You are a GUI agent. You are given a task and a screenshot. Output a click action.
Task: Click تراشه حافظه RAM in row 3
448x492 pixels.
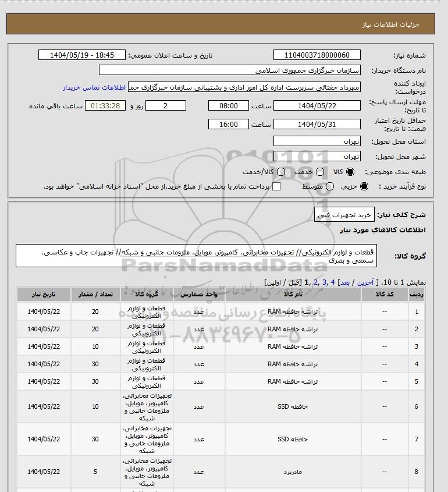[x=293, y=346]
